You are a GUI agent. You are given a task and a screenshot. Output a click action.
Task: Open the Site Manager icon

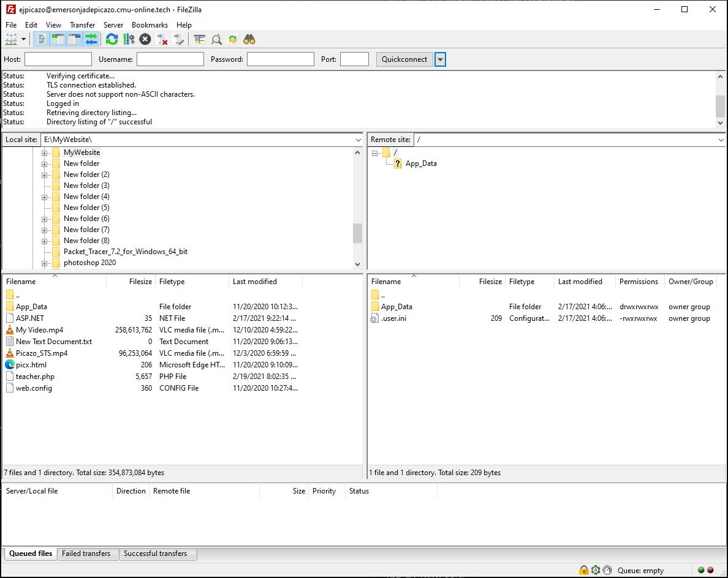point(11,40)
